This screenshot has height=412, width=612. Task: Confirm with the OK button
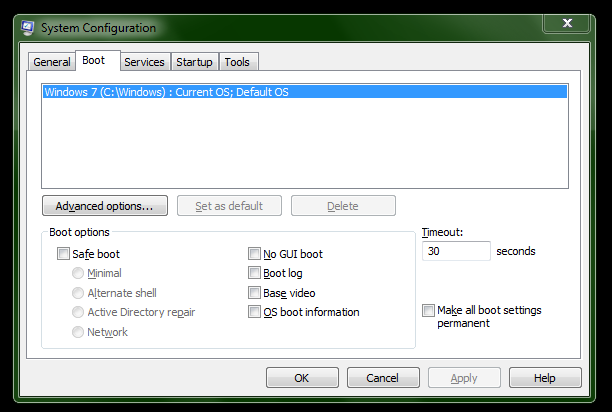[x=302, y=378]
